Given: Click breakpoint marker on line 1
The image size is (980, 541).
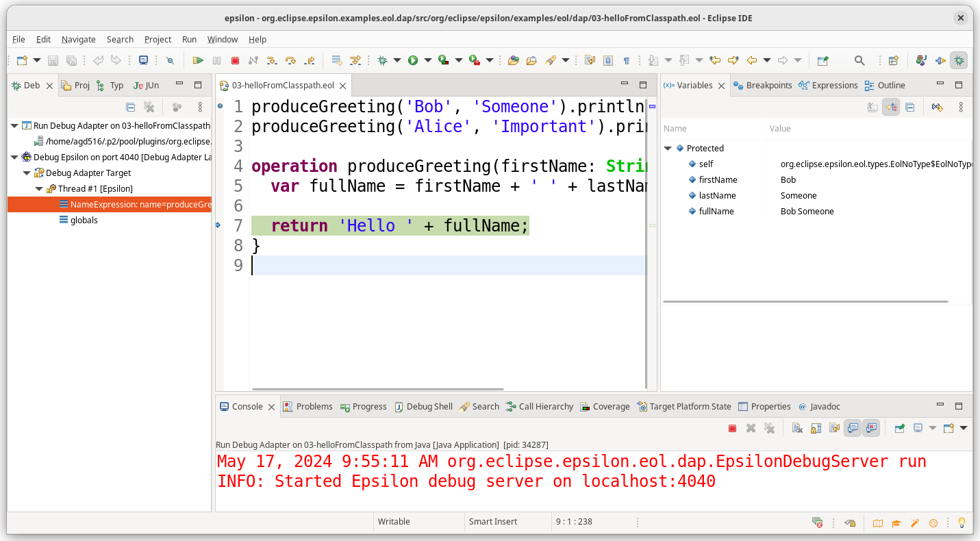Looking at the screenshot, I should point(220,106).
